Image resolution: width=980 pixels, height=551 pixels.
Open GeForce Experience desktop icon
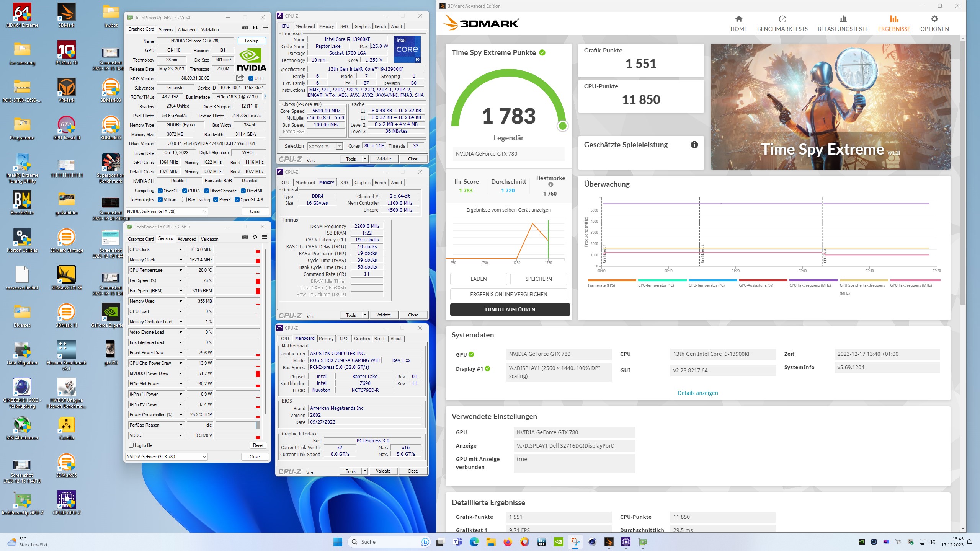tap(111, 315)
